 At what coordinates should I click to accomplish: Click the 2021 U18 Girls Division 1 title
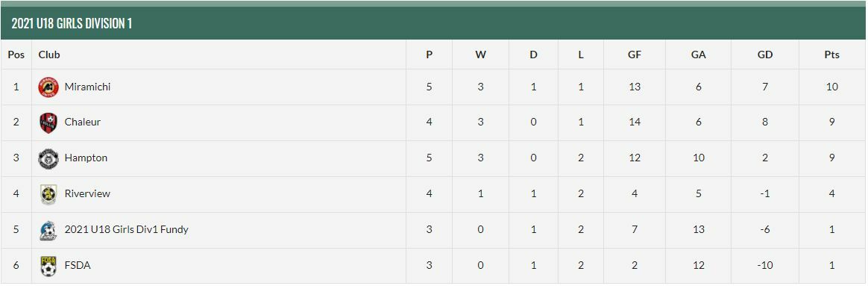coord(72,24)
